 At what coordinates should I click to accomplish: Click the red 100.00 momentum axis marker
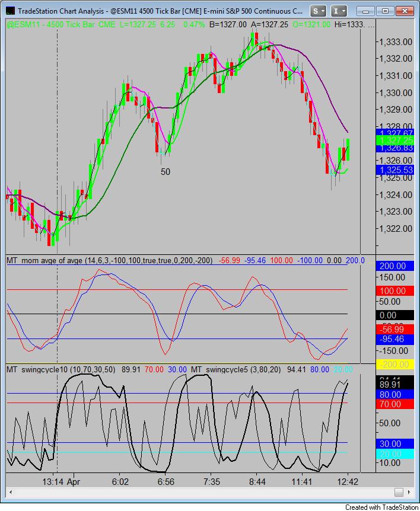click(x=395, y=290)
